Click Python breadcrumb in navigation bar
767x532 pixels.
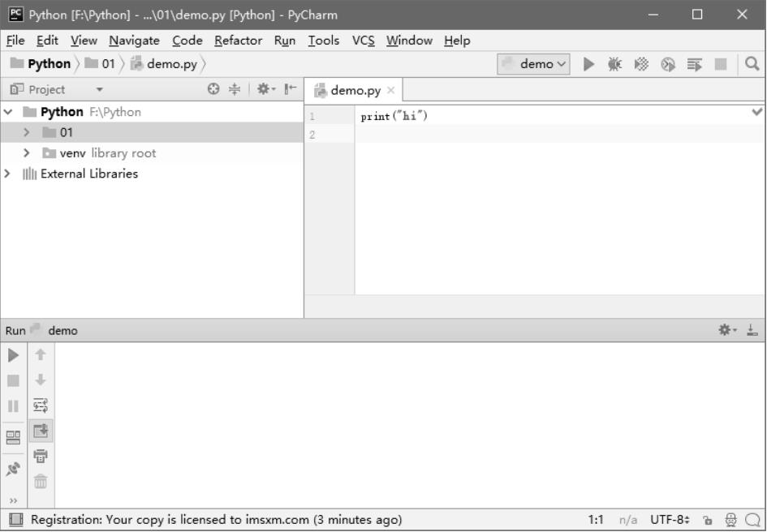(41, 63)
